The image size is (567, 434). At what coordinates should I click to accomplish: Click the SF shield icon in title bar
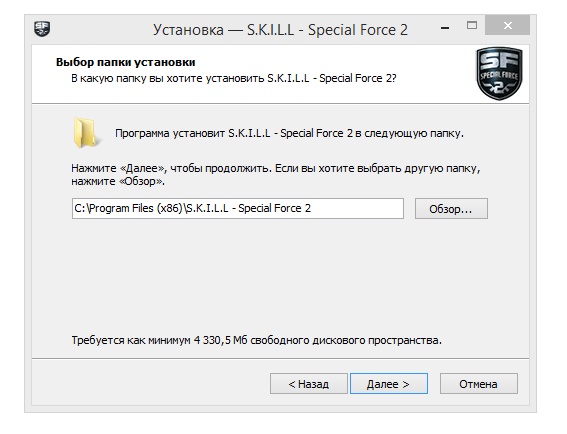tap(42, 29)
